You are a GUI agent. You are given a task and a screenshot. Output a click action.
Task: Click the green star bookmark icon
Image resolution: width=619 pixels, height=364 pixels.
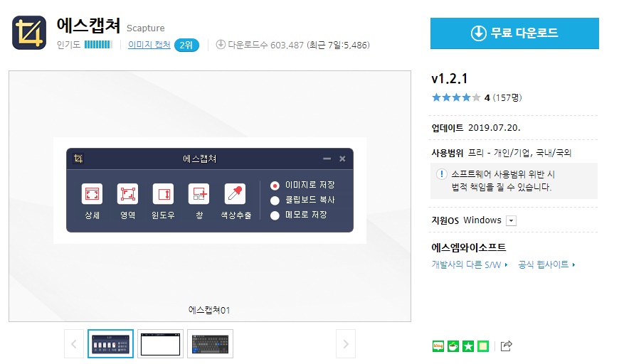[468, 346]
